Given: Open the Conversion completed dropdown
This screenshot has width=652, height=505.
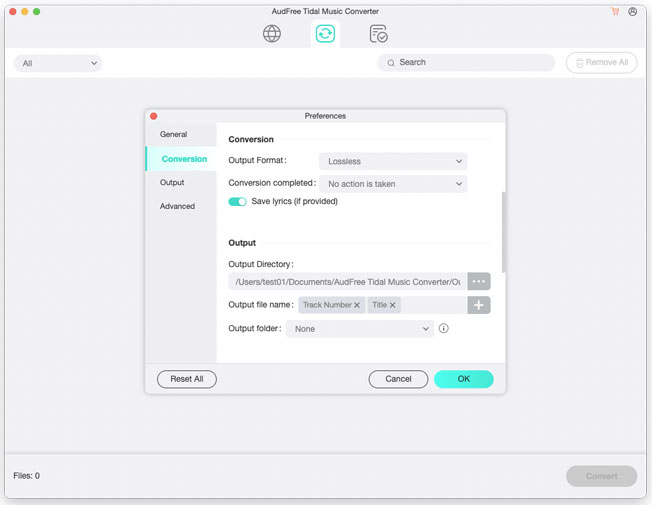Looking at the screenshot, I should click(x=393, y=184).
